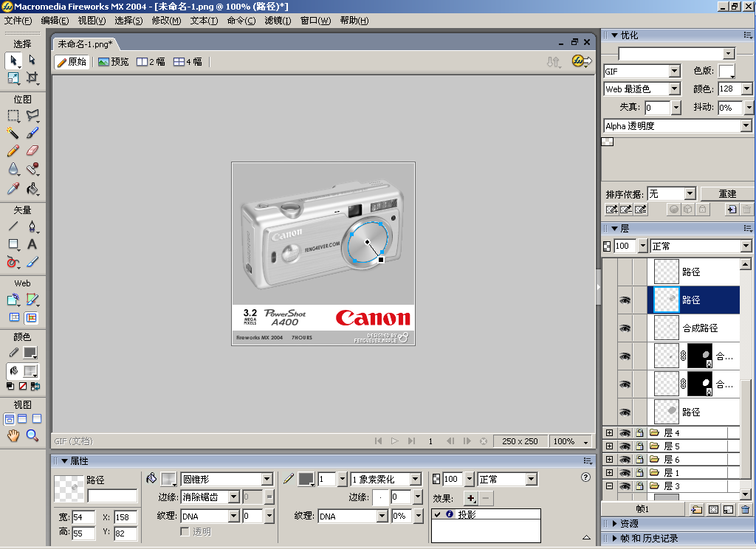Screen dimensions: 756x549
Task: Open the 排序依据 sort dropdown
Action: 690,194
